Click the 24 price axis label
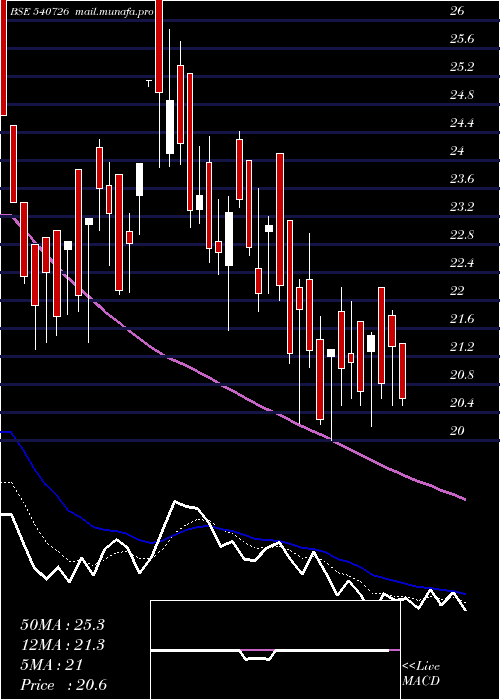500x700 pixels. pos(457,151)
